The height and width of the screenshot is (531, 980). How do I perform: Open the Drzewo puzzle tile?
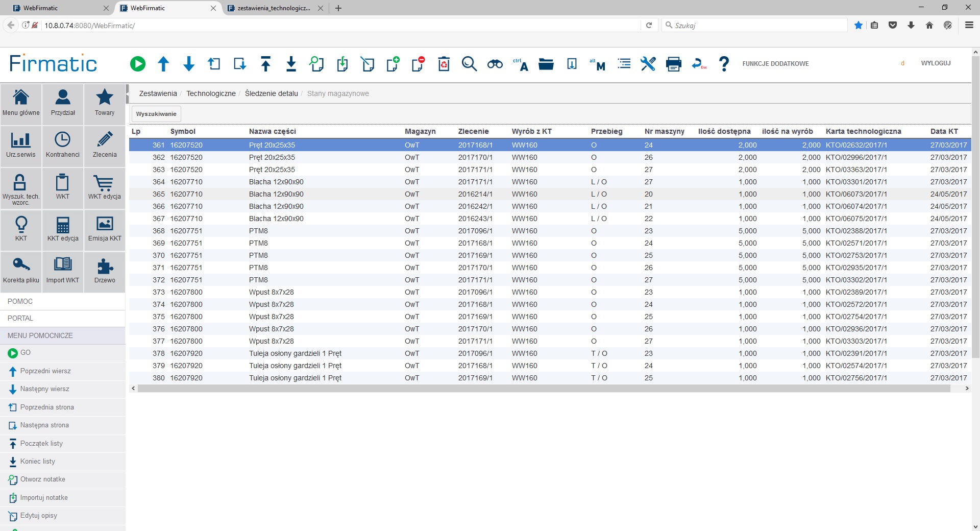coord(105,271)
